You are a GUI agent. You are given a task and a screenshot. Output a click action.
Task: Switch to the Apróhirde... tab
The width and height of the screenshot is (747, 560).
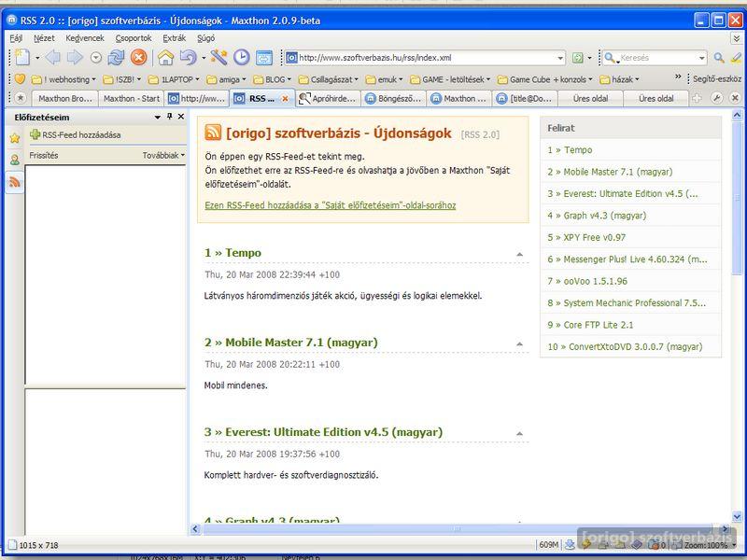tap(328, 99)
